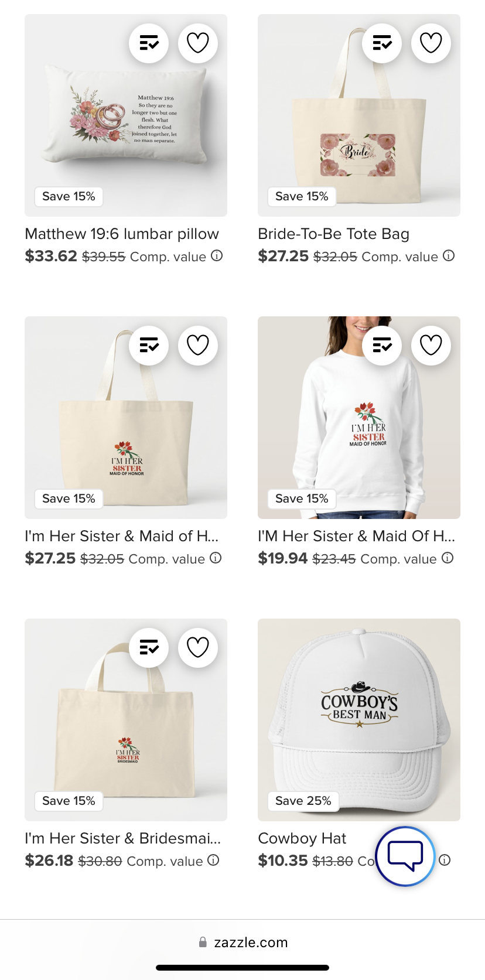Image resolution: width=485 pixels, height=980 pixels.
Task: Open the Cowboy Hat title link
Action: click(302, 838)
